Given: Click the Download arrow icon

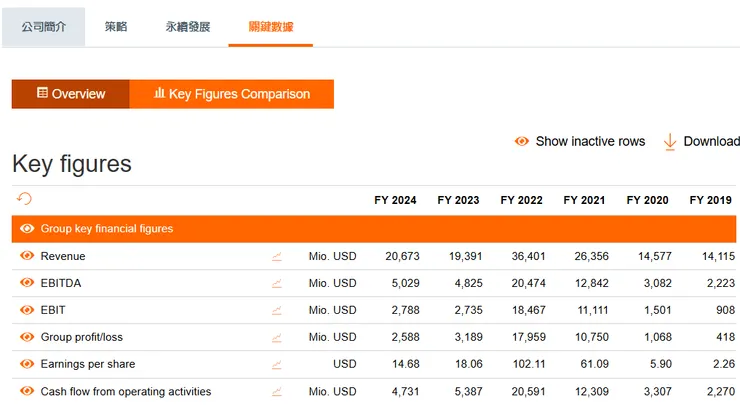Looking at the screenshot, I should [670, 142].
